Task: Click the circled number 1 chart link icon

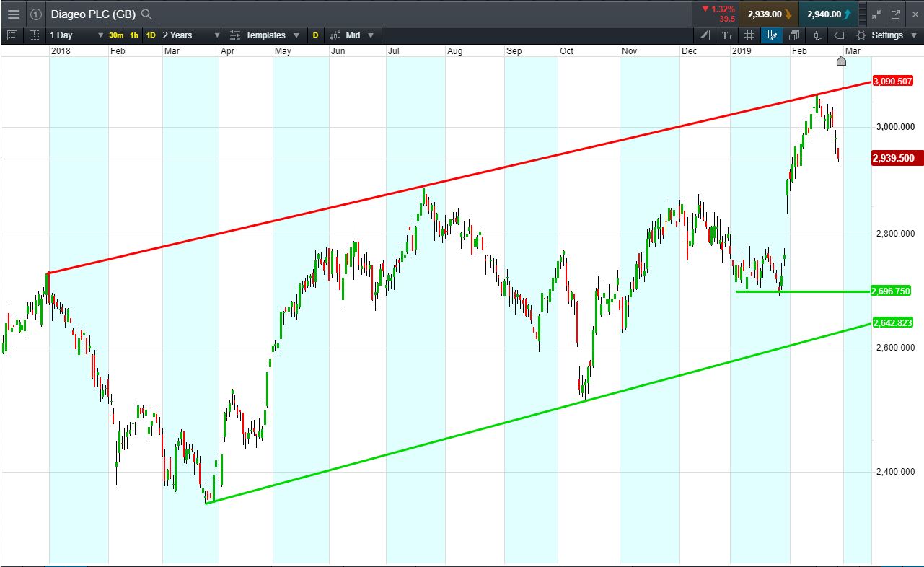Action: pos(36,14)
